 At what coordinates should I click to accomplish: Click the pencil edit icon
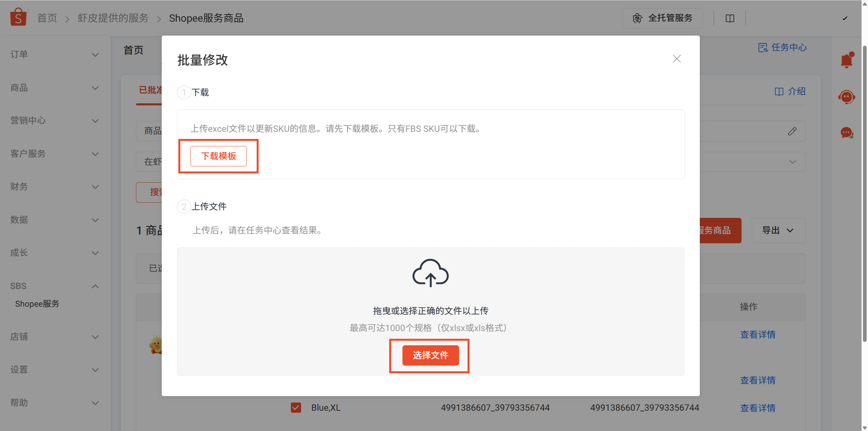pos(792,131)
